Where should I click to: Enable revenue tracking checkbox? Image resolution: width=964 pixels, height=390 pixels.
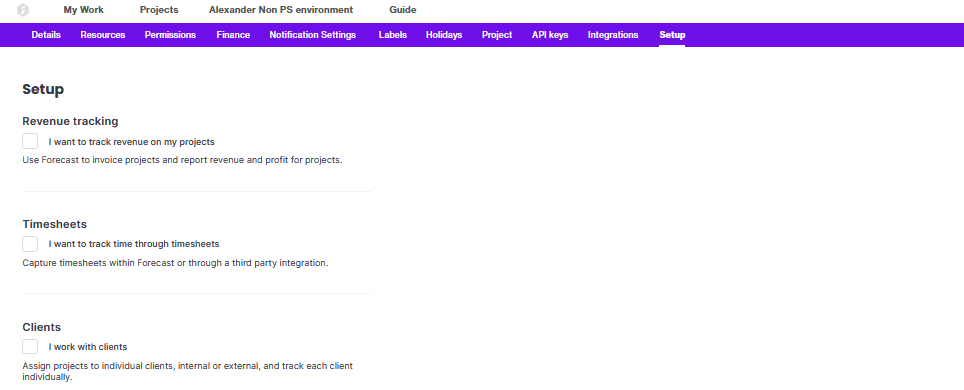pyautogui.click(x=30, y=141)
